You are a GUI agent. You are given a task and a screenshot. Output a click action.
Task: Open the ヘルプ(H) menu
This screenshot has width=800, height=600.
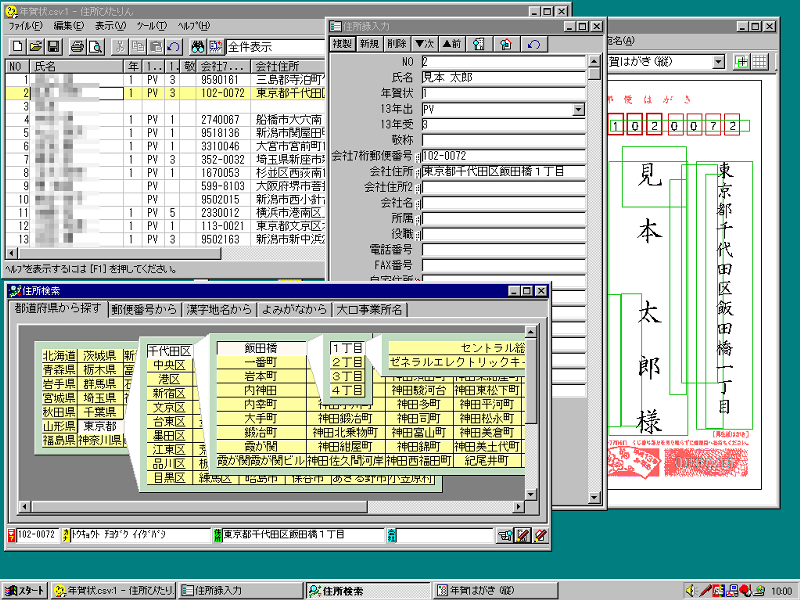click(193, 26)
